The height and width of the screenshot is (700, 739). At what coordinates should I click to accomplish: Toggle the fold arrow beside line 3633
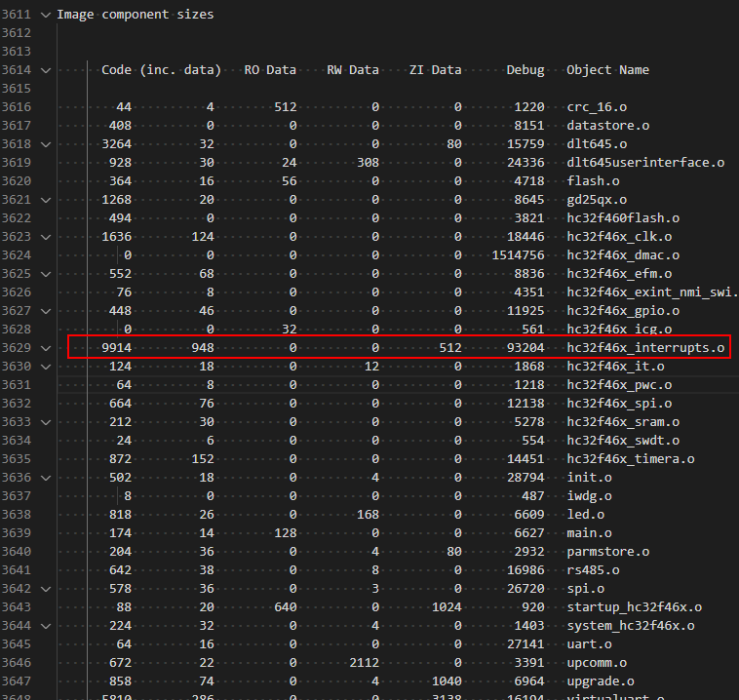(x=46, y=422)
